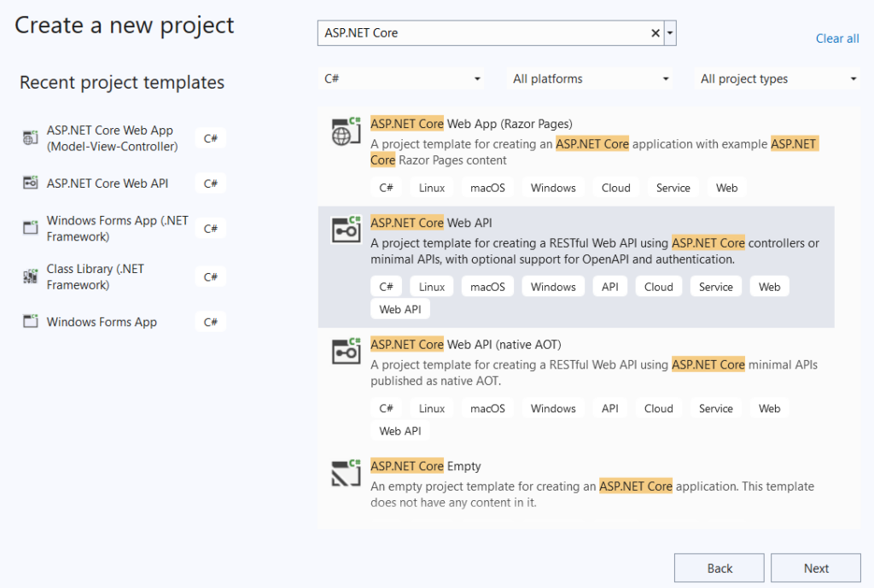The image size is (874, 588).
Task: Clear the search box with the X
Action: click(x=655, y=33)
